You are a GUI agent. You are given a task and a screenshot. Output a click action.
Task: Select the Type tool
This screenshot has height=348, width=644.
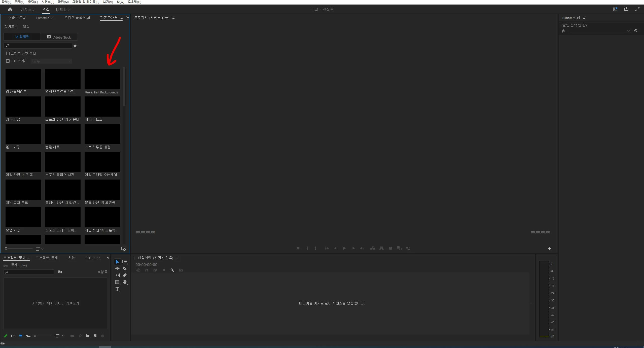tap(117, 289)
